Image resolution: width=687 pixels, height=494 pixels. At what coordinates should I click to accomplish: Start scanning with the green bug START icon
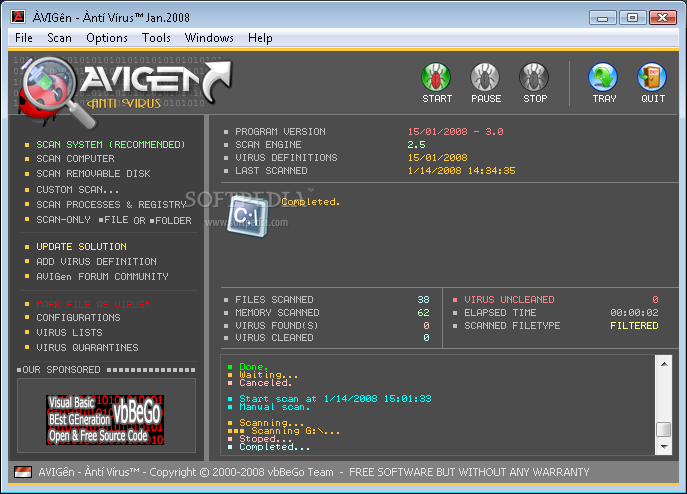click(436, 77)
